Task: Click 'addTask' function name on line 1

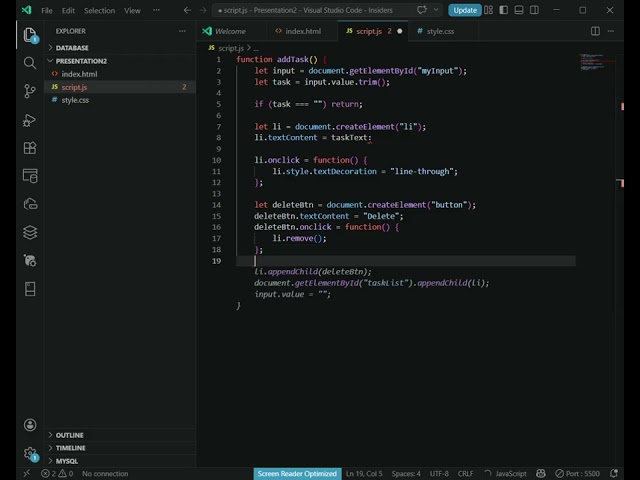Action: 293,59
